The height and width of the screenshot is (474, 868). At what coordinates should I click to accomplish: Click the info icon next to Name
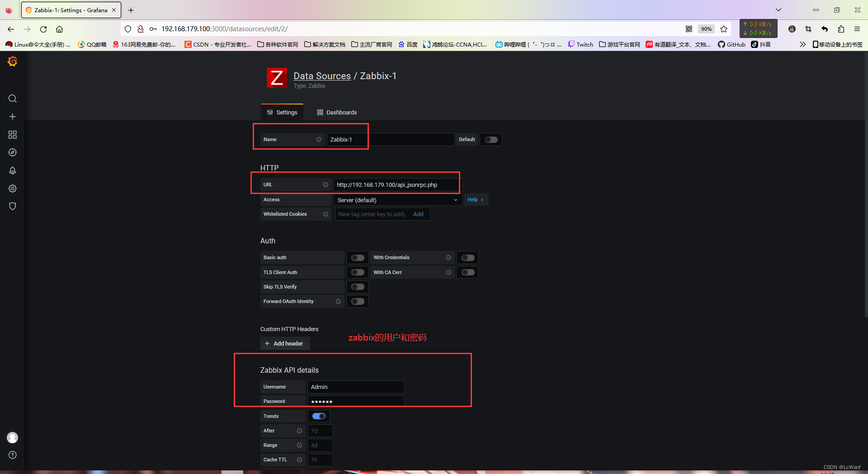tap(319, 139)
